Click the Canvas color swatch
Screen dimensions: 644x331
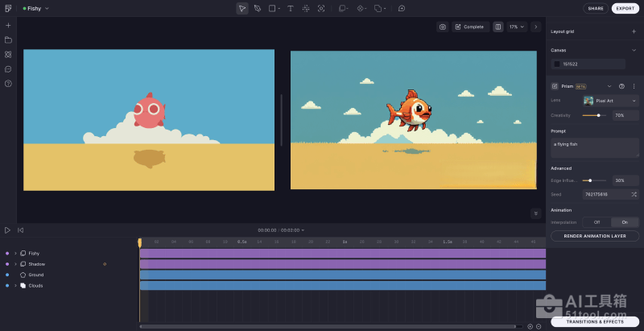coord(557,64)
